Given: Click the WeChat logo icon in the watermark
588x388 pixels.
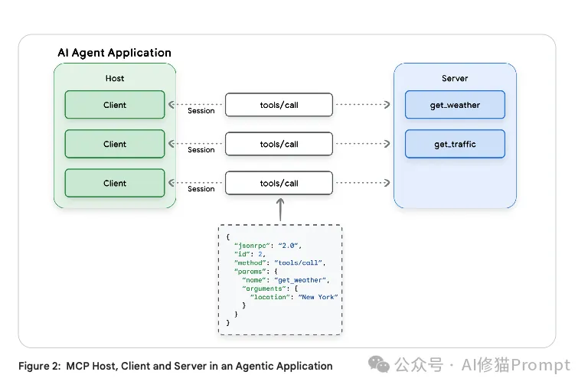Looking at the screenshot, I should [x=379, y=365].
